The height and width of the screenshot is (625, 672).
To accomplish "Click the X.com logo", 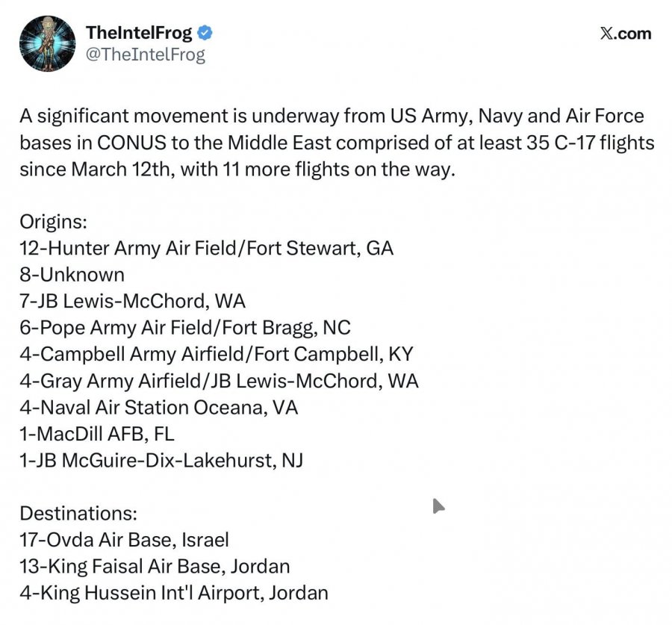I will (x=626, y=34).
